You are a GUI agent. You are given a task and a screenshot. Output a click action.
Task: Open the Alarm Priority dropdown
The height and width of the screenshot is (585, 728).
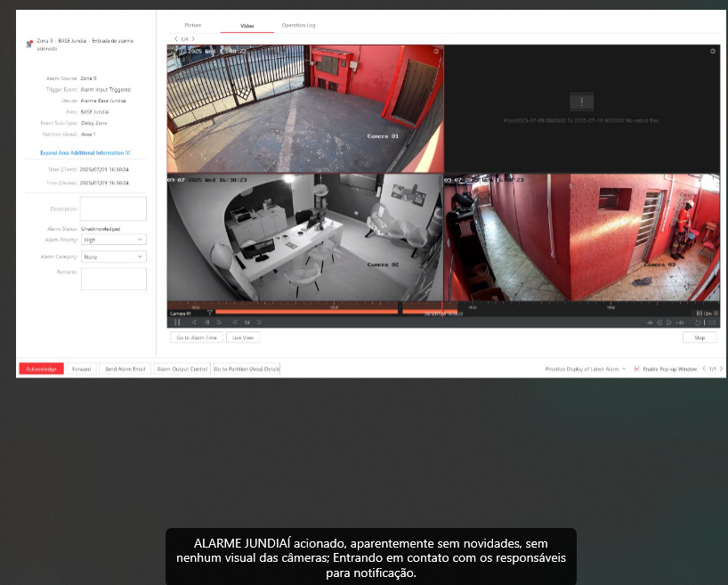tap(113, 240)
